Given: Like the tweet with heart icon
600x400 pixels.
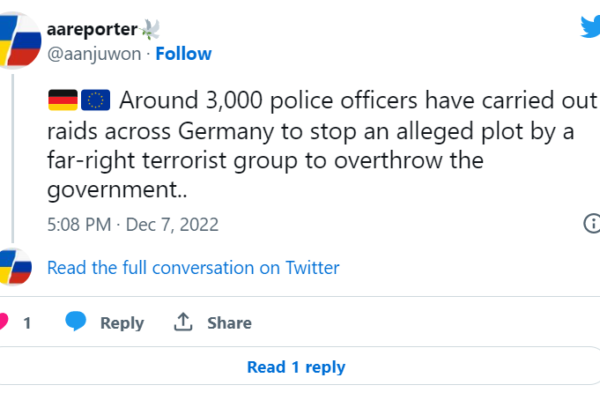Looking at the screenshot, I should (x=3, y=321).
